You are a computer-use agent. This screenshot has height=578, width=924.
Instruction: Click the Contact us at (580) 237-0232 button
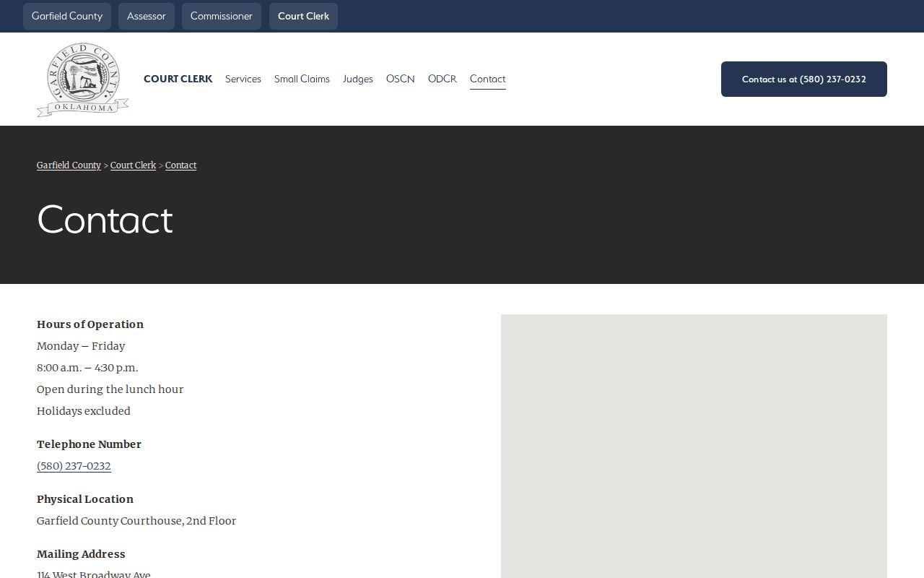pos(804,79)
